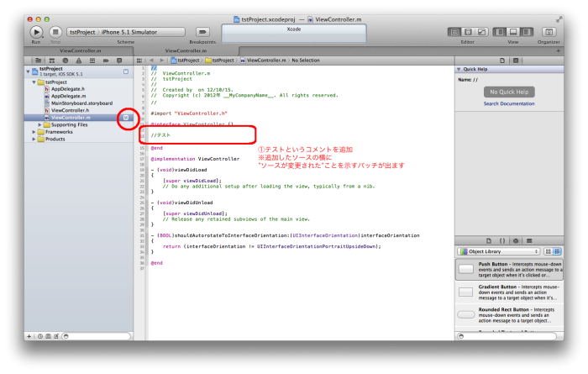Go forward in editor history
The image size is (588, 374).
161,60
